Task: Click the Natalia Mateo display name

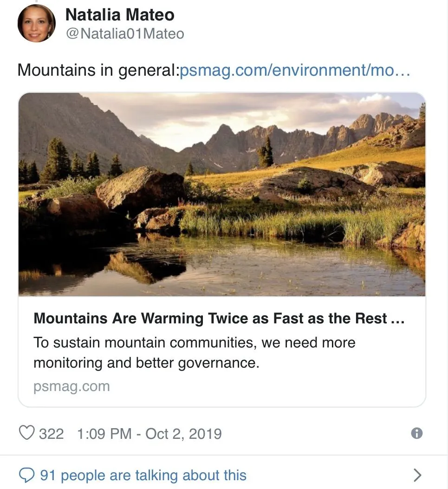Action: pos(120,15)
